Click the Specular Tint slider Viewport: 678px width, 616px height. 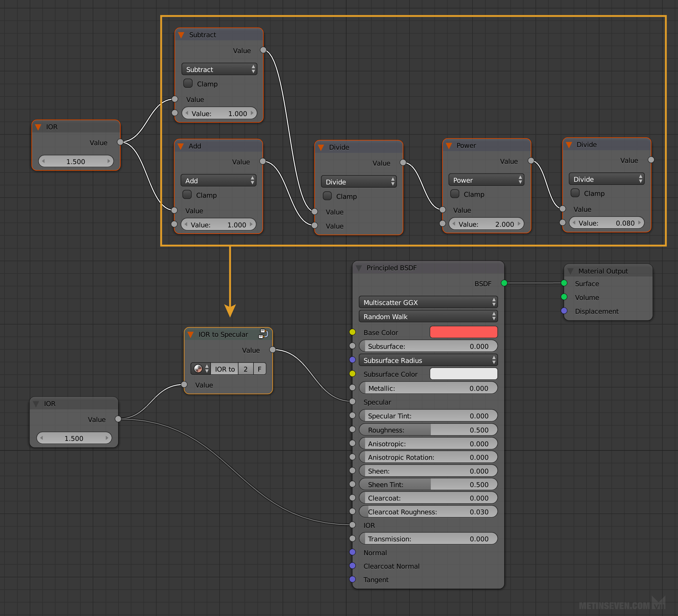[428, 416]
